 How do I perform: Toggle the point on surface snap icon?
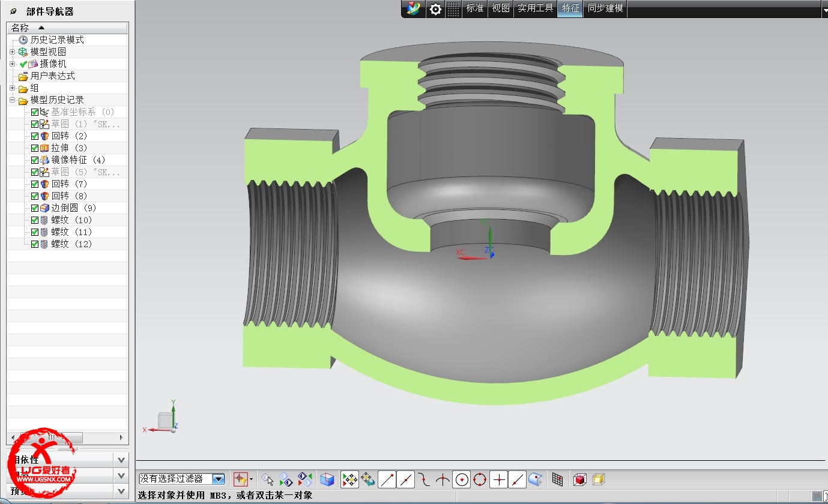(536, 479)
